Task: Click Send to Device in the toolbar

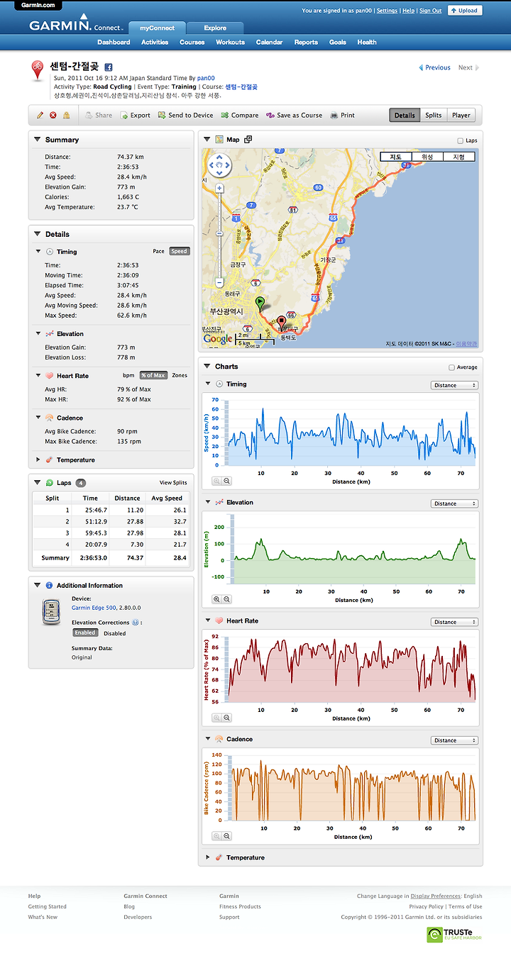Action: (x=185, y=116)
